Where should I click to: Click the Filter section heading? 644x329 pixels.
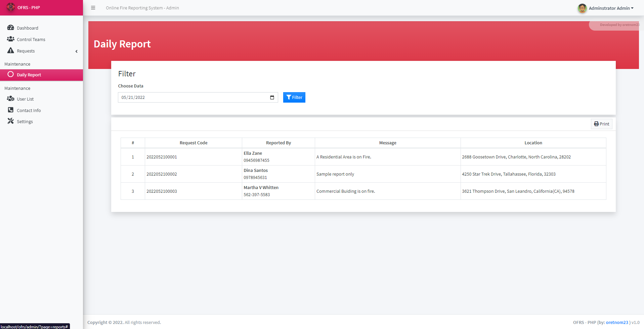(x=127, y=74)
